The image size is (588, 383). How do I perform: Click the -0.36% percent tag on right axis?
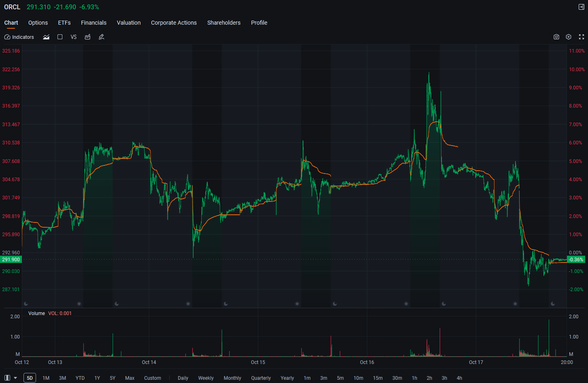(576, 259)
